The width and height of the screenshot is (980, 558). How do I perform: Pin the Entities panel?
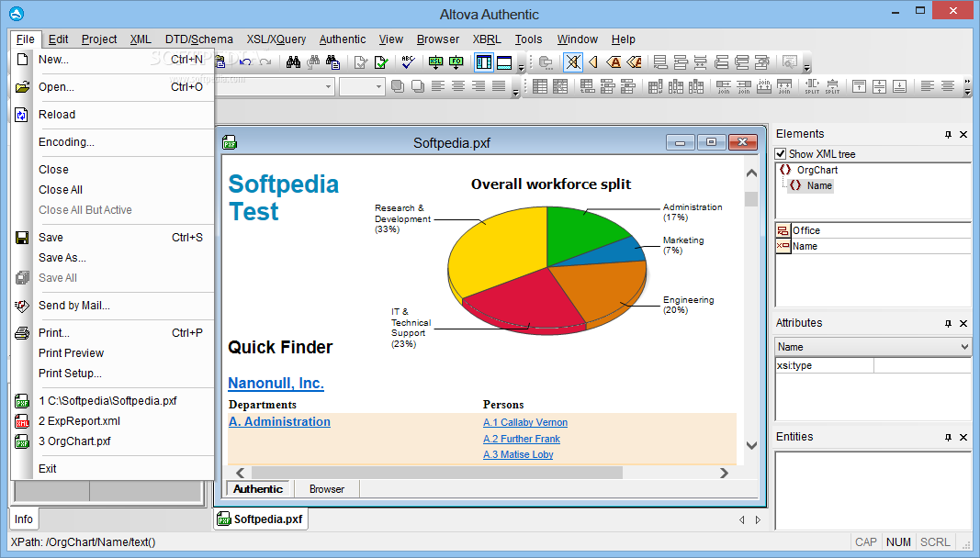tap(948, 438)
